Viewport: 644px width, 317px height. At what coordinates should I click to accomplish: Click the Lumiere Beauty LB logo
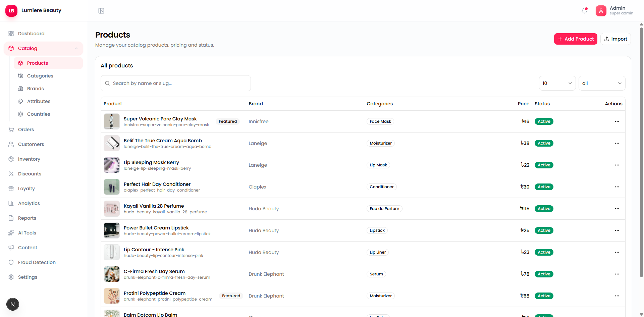pos(11,11)
